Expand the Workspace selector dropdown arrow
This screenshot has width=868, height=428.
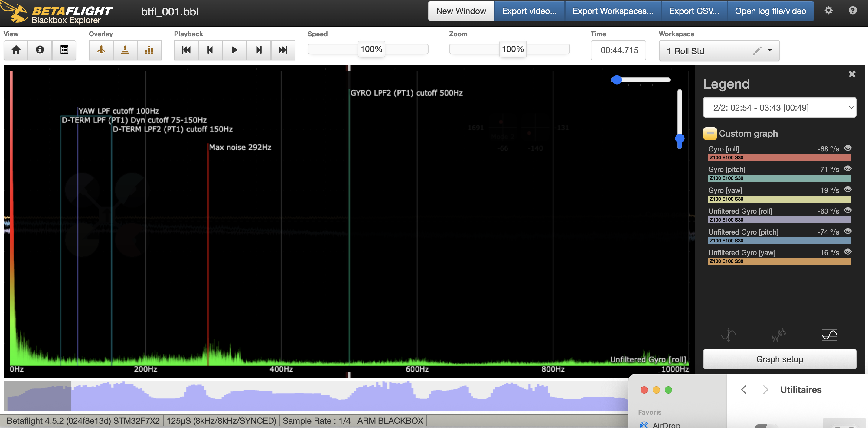pos(770,50)
